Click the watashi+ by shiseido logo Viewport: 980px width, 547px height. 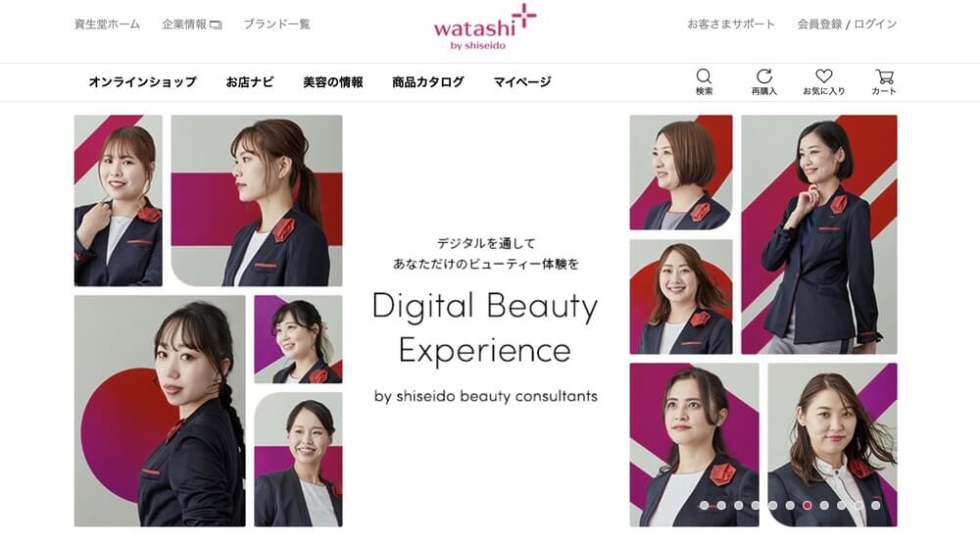485,26
